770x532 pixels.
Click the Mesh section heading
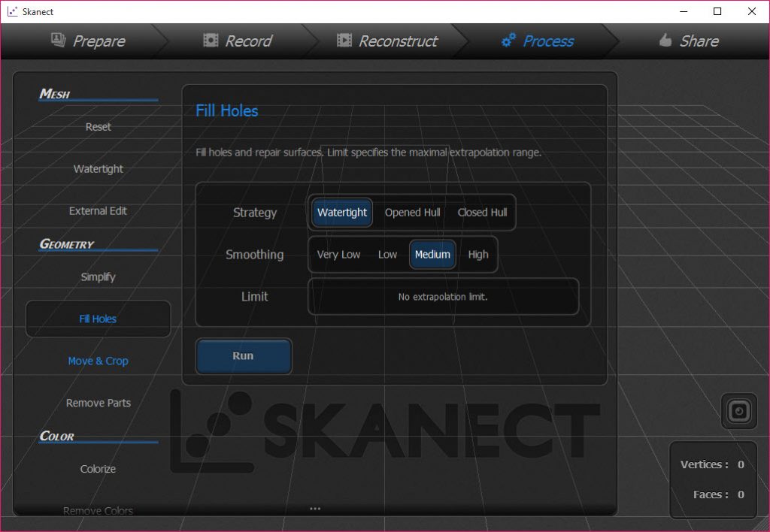pyautogui.click(x=54, y=93)
